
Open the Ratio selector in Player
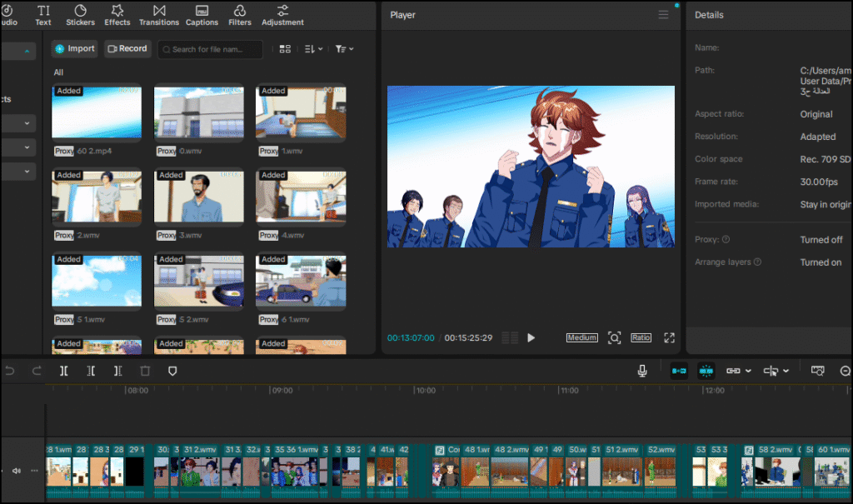[641, 338]
